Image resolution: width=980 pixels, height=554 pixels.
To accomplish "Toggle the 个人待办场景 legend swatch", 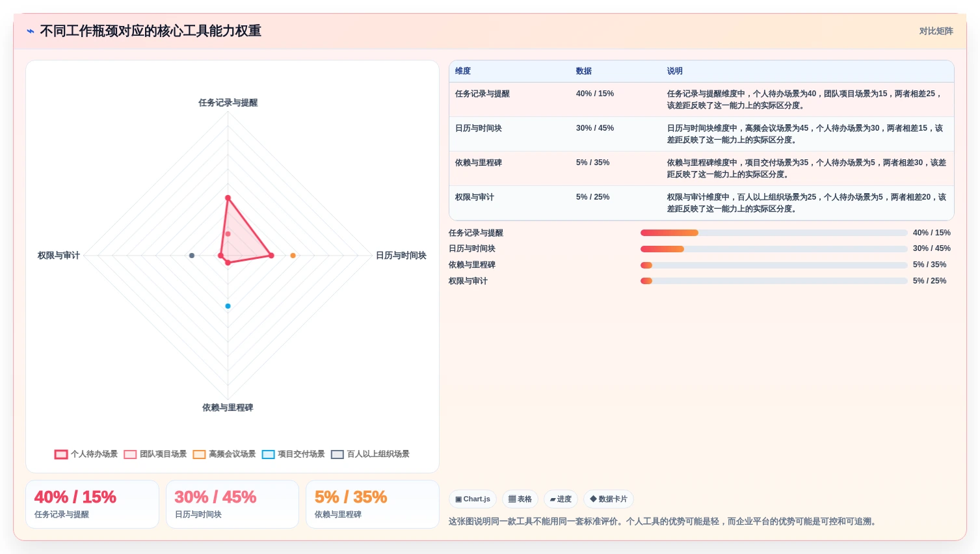I will 61,455.
